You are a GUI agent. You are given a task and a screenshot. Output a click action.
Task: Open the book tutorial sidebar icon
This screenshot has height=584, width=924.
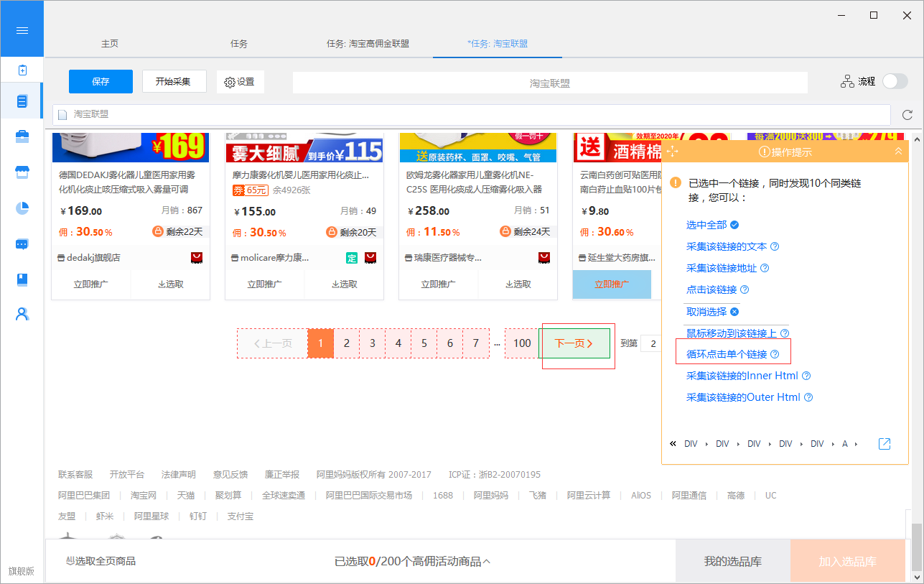[x=22, y=279]
